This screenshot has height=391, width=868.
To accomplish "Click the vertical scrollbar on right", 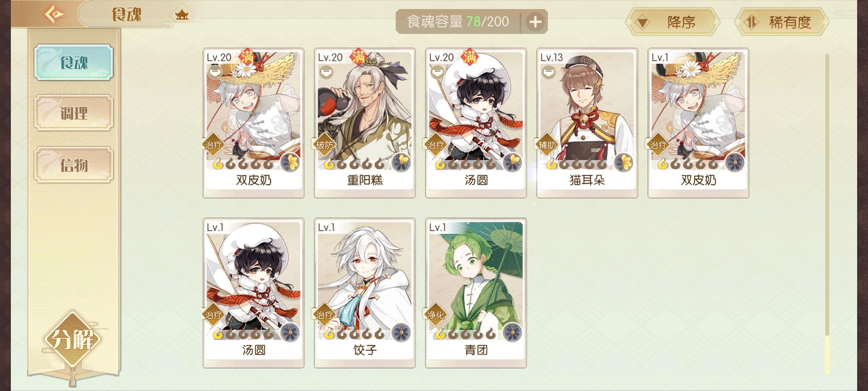I will (827, 214).
